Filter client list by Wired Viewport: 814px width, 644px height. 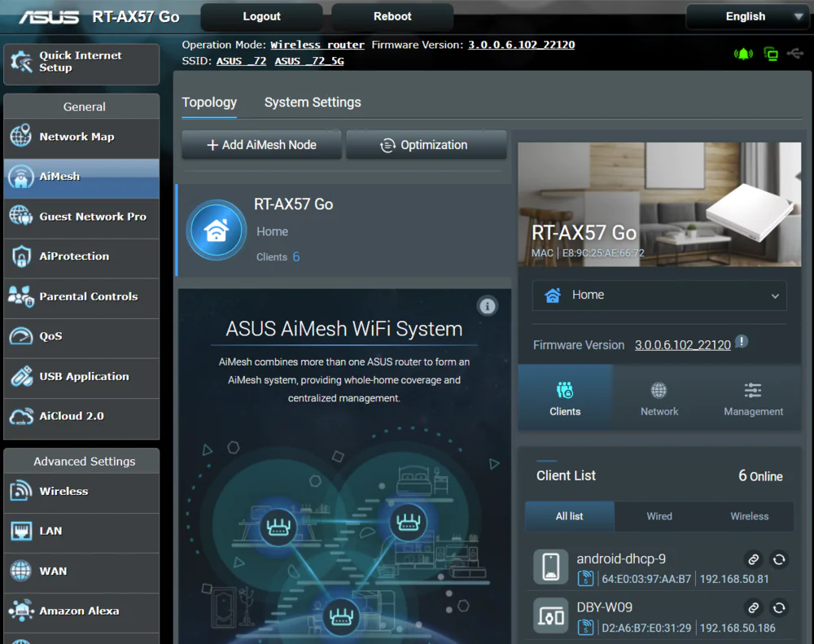(x=659, y=516)
